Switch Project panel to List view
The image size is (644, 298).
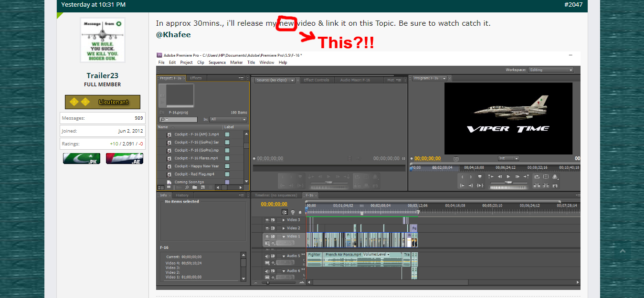pos(161,187)
